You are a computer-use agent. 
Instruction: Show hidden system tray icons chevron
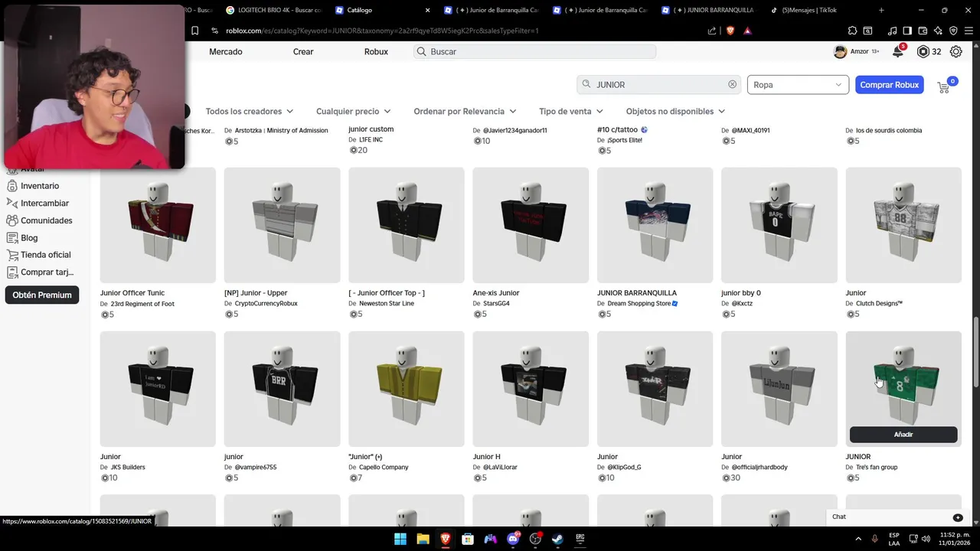[857, 539]
